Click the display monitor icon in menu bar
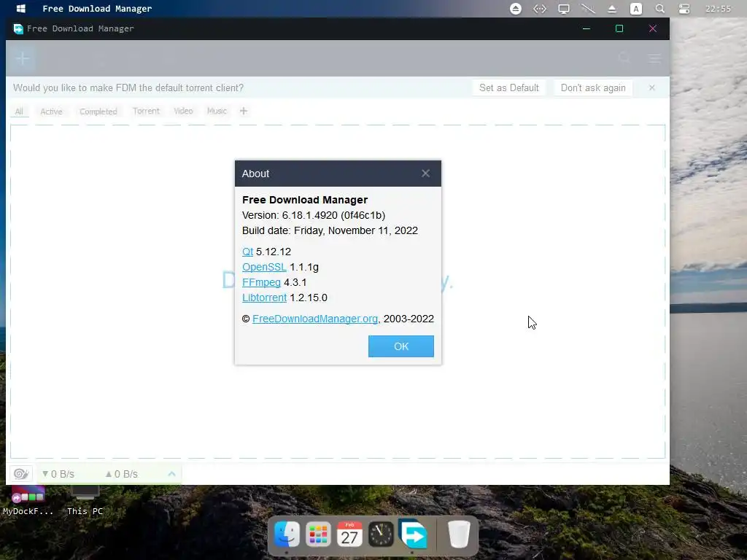This screenshot has width=747, height=560. coord(564,9)
